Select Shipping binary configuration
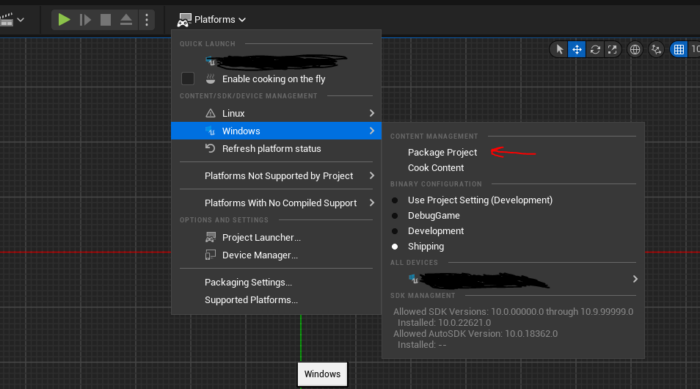This screenshot has width=700, height=389. pos(425,247)
